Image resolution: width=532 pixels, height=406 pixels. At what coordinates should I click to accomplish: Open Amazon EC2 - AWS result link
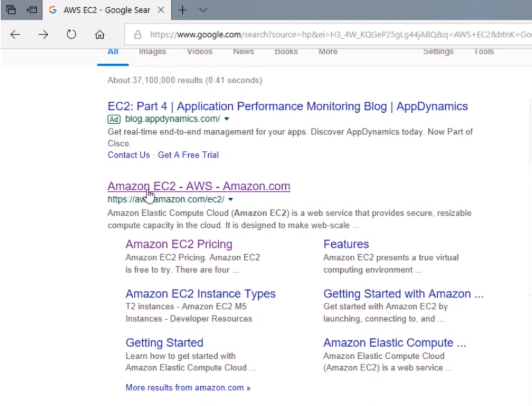(x=198, y=186)
